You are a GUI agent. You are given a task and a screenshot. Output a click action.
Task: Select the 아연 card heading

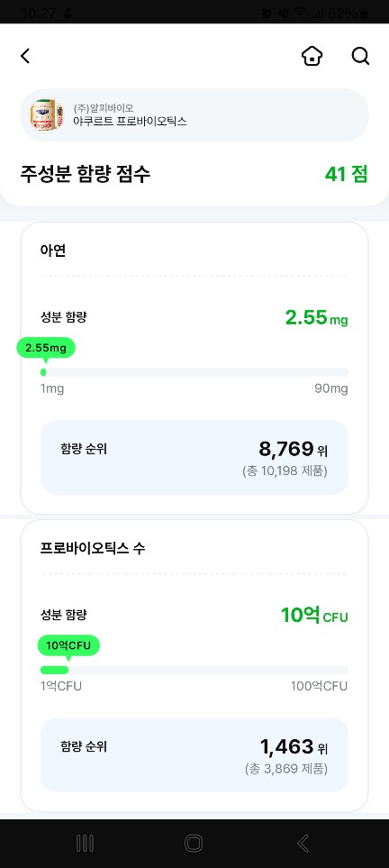pos(53,251)
